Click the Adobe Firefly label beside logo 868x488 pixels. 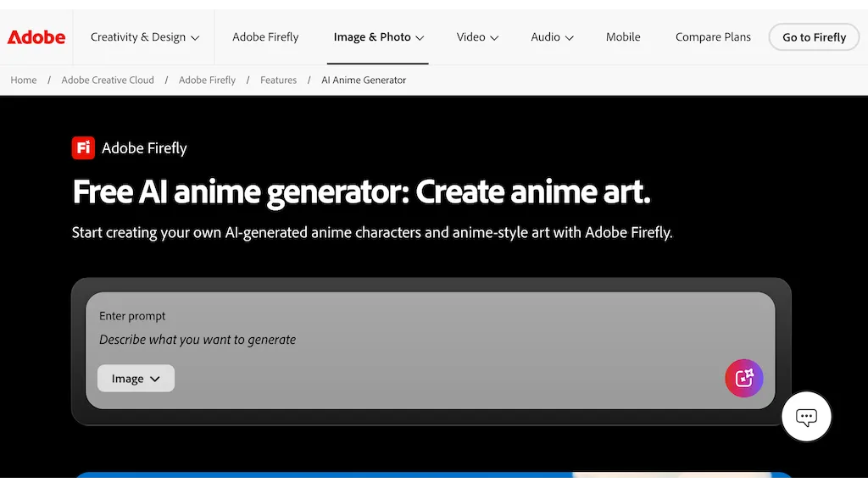coord(144,148)
